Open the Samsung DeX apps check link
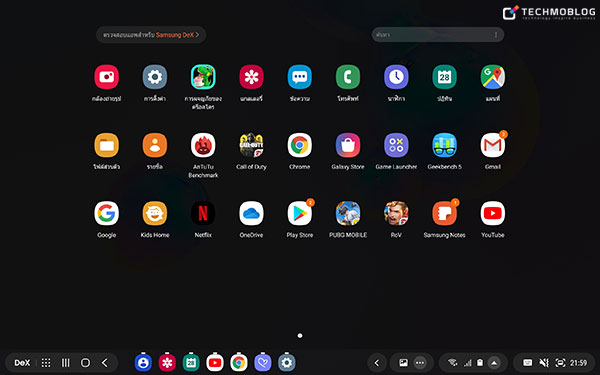Image resolution: width=600 pixels, height=375 pixels. point(151,35)
